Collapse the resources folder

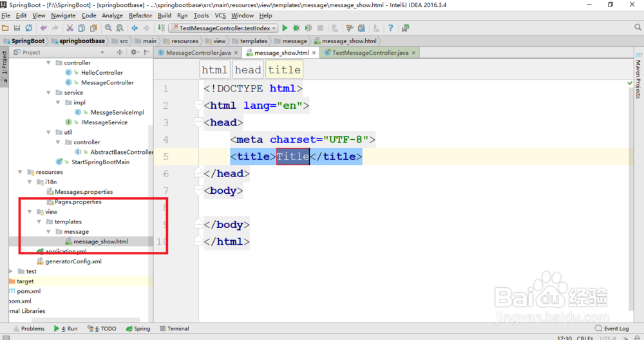point(20,172)
